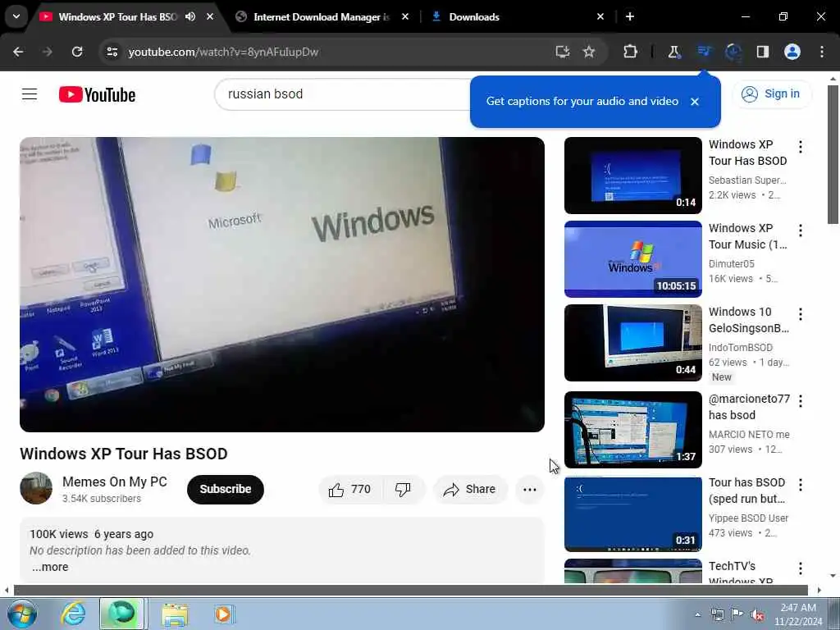This screenshot has width=840, height=630.
Task: Switch to the Downloads tab
Action: [473, 17]
